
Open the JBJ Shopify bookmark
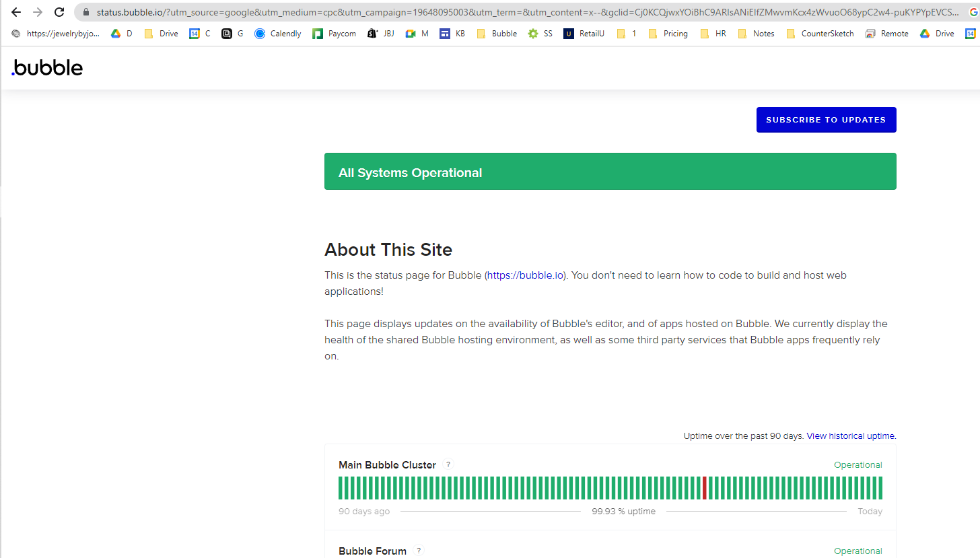click(x=381, y=34)
